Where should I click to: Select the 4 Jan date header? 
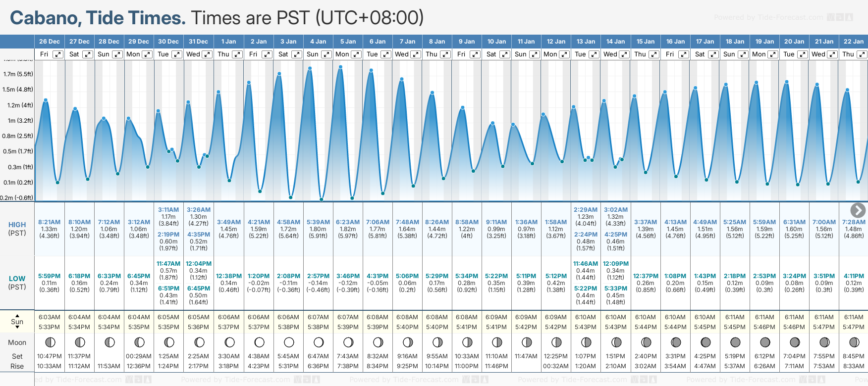pos(318,42)
